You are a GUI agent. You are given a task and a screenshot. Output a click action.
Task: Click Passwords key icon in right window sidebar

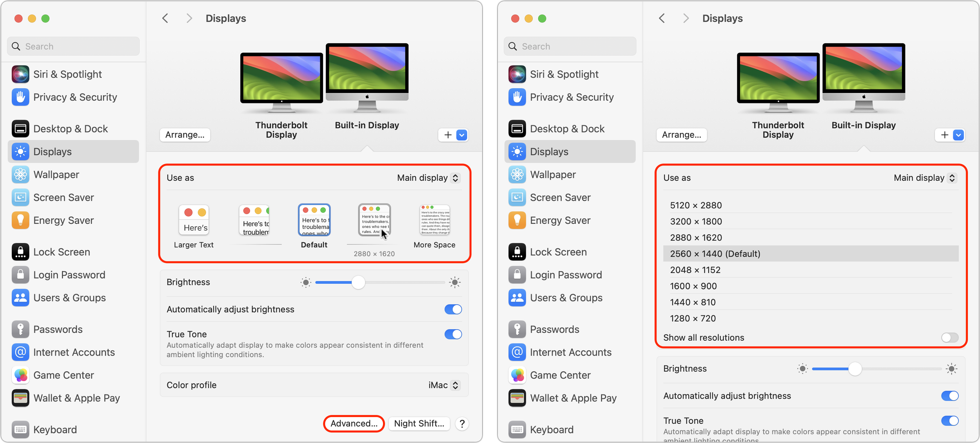tap(517, 329)
